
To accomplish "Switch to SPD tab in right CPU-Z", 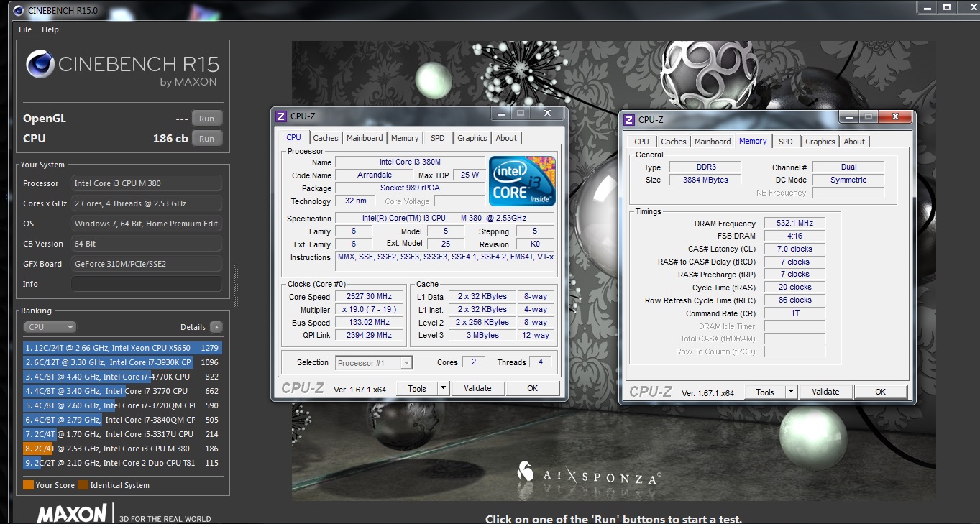I will pos(786,142).
